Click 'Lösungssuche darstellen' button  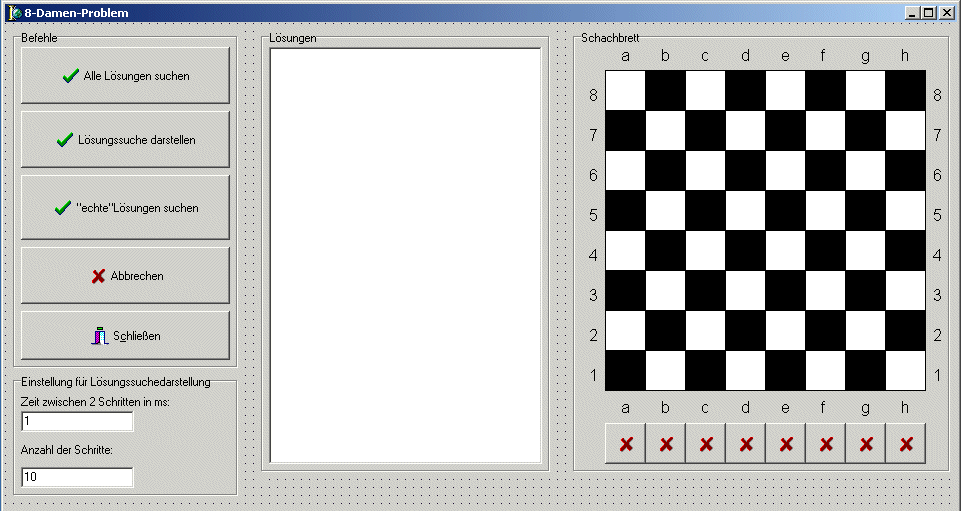coord(125,140)
